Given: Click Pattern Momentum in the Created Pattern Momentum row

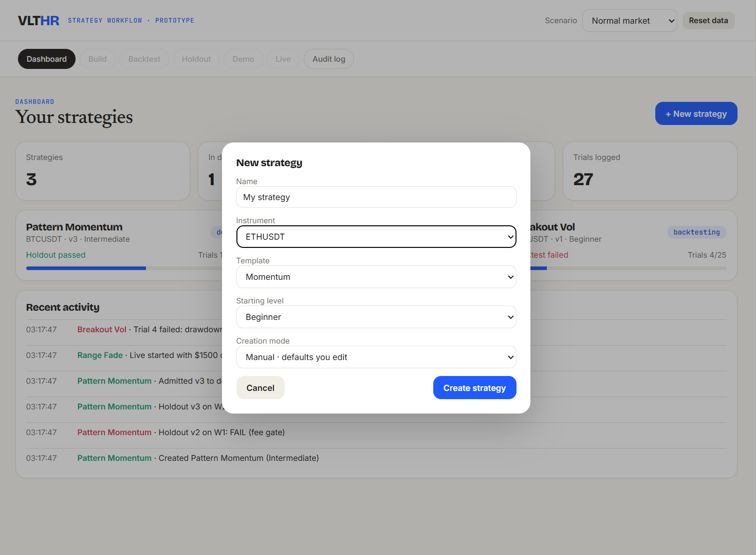Looking at the screenshot, I should click(x=115, y=458).
